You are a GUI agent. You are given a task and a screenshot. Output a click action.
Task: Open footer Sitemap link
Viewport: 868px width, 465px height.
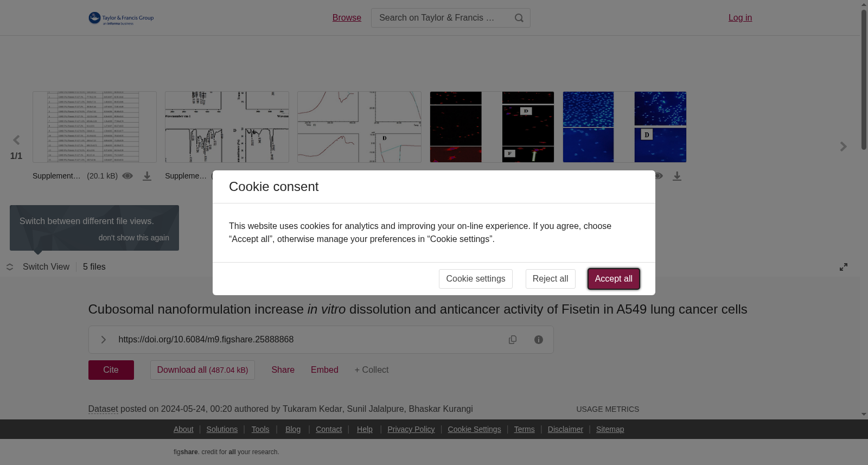tap(610, 429)
